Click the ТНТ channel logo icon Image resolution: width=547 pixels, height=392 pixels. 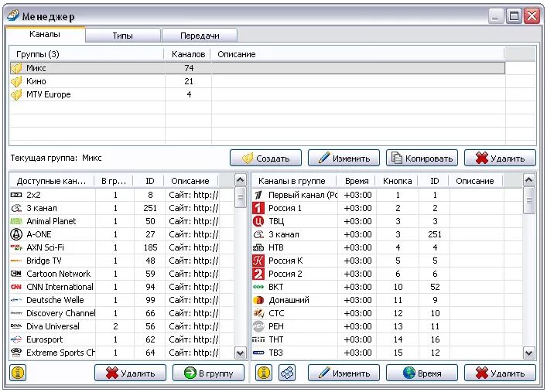(x=258, y=339)
